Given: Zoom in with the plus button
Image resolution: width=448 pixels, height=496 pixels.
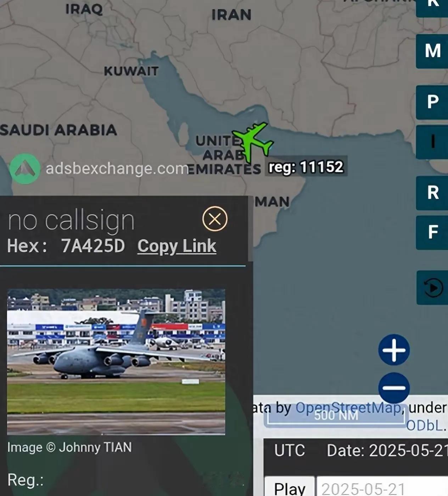Looking at the screenshot, I should pos(394,350).
